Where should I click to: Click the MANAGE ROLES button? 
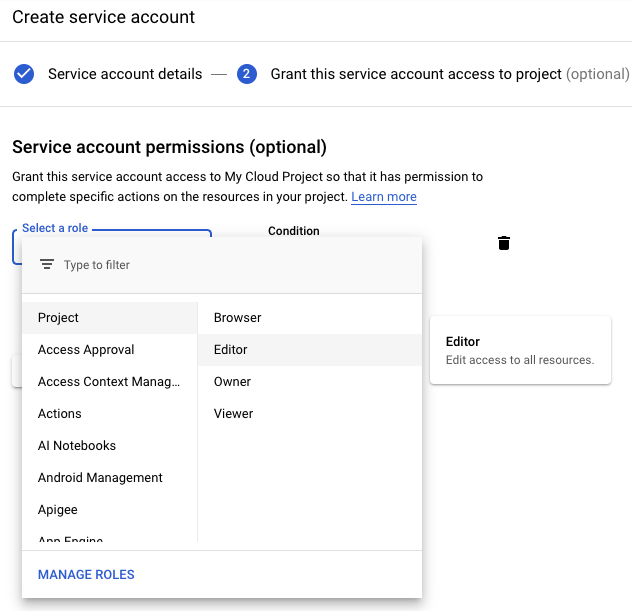point(86,575)
